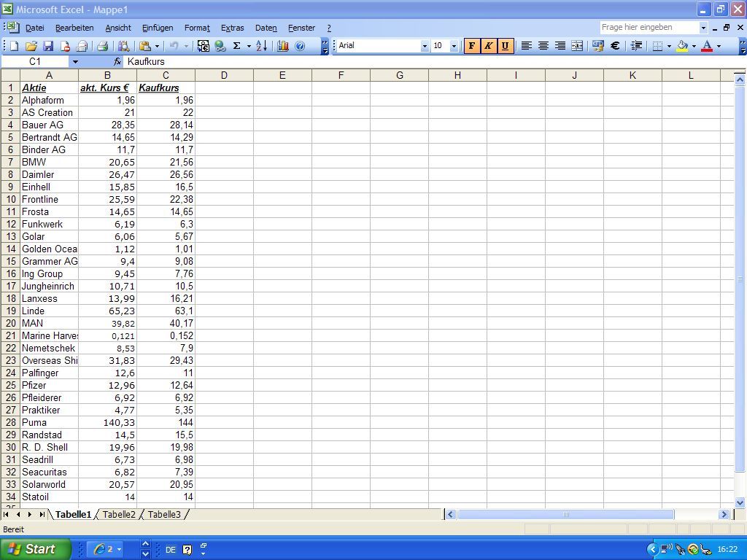The width and height of the screenshot is (747, 560).
Task: Open print preview with the magnifier page icon
Action: click(123, 46)
